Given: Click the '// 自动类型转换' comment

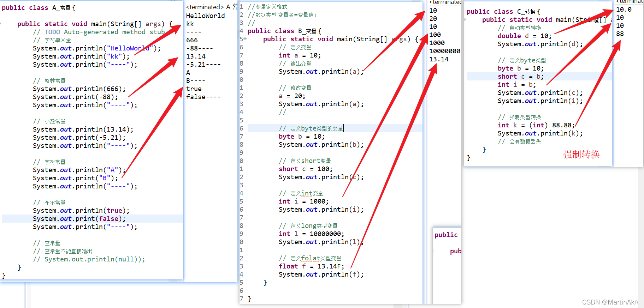Looking at the screenshot, I should 520,28.
